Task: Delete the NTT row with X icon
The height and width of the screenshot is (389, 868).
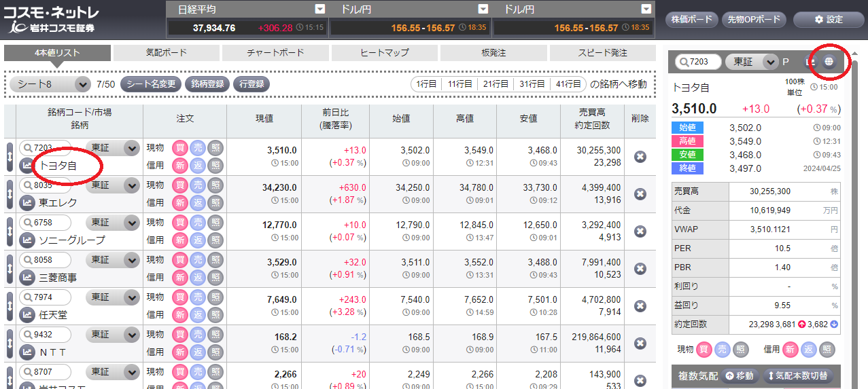Action: [640, 344]
